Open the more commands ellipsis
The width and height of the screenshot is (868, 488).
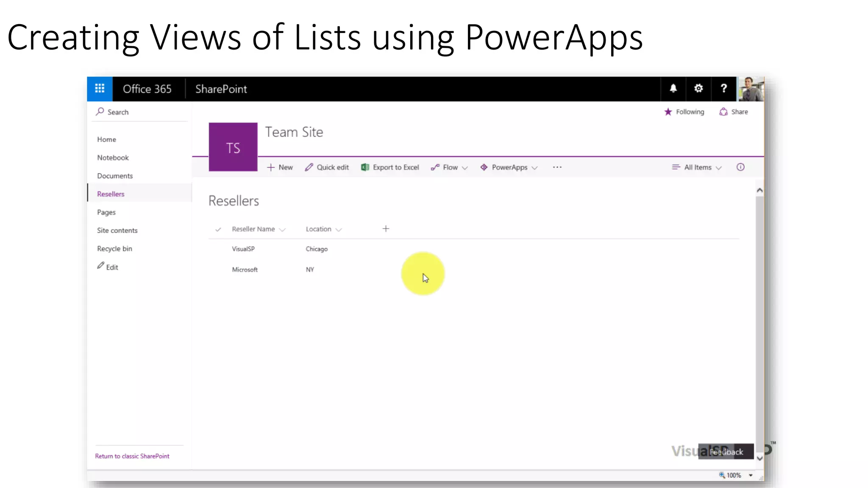[557, 167]
